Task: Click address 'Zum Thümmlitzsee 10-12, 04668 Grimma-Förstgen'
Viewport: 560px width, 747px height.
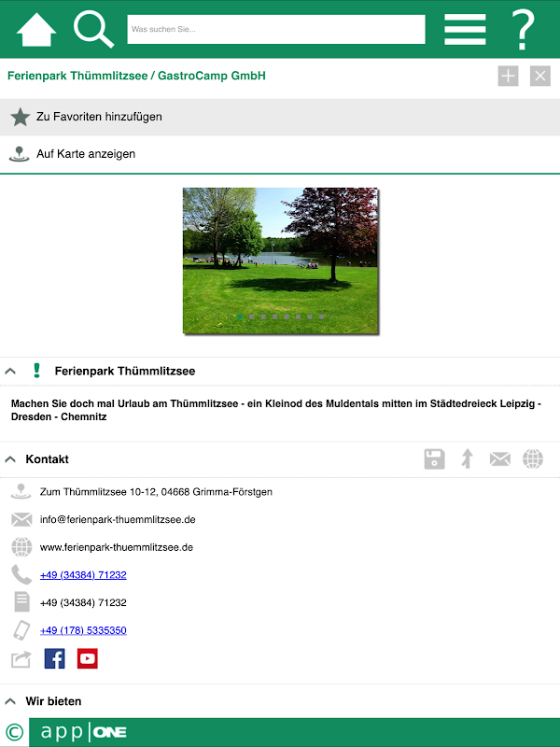Action: pyautogui.click(x=156, y=492)
